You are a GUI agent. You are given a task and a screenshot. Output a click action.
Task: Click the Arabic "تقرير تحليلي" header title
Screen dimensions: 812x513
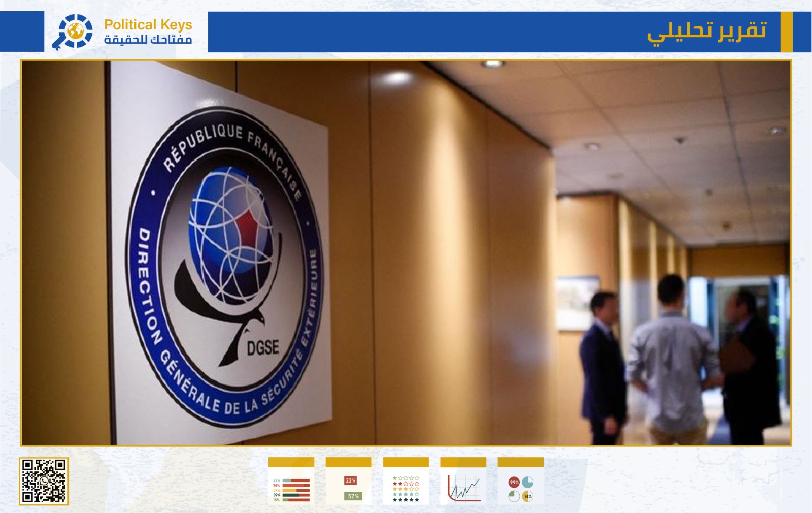[x=706, y=31]
